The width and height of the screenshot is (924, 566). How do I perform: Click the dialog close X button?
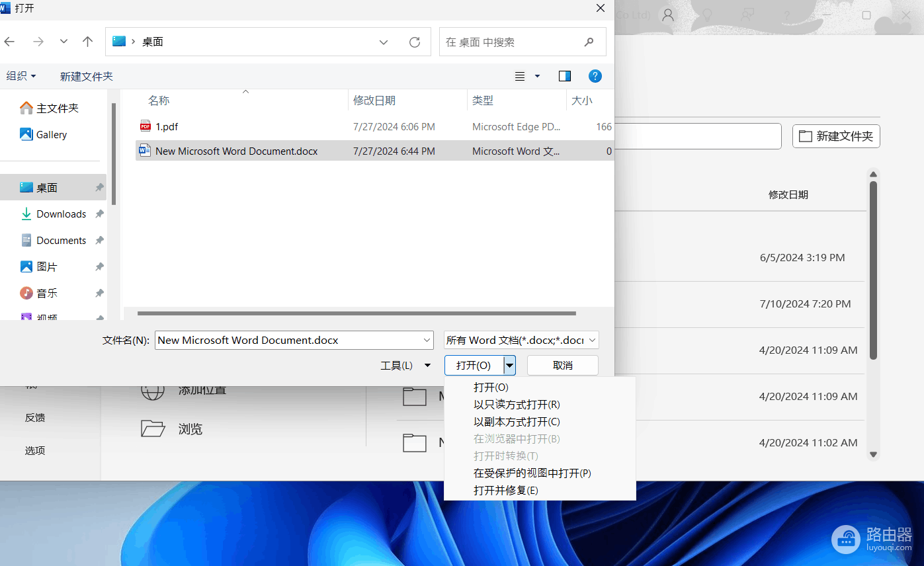click(x=601, y=9)
